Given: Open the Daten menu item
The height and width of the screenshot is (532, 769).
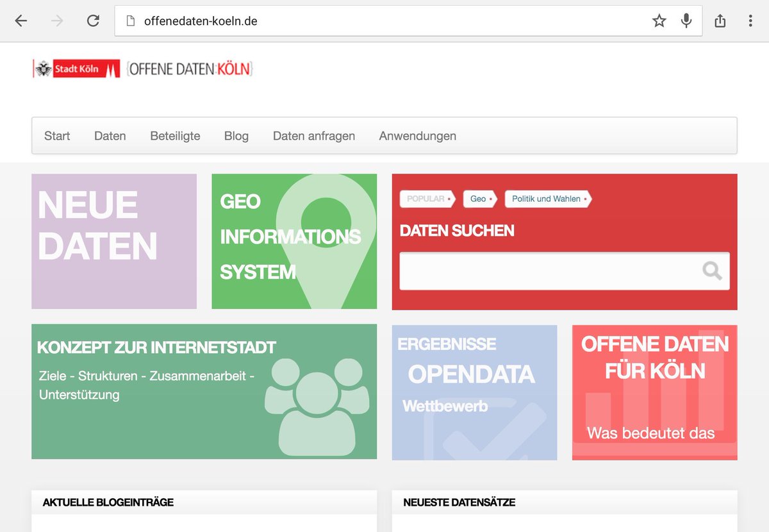Looking at the screenshot, I should 110,136.
